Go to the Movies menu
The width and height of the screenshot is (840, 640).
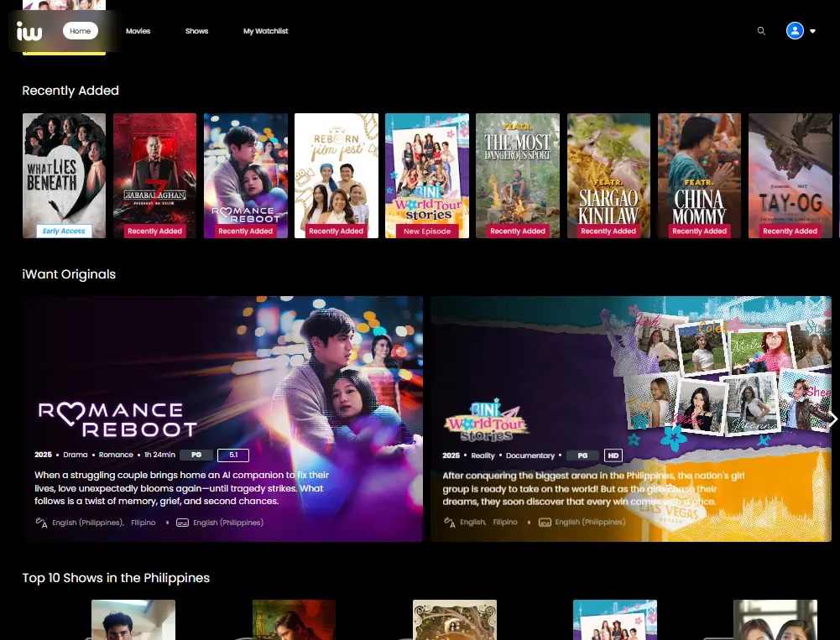(x=138, y=31)
